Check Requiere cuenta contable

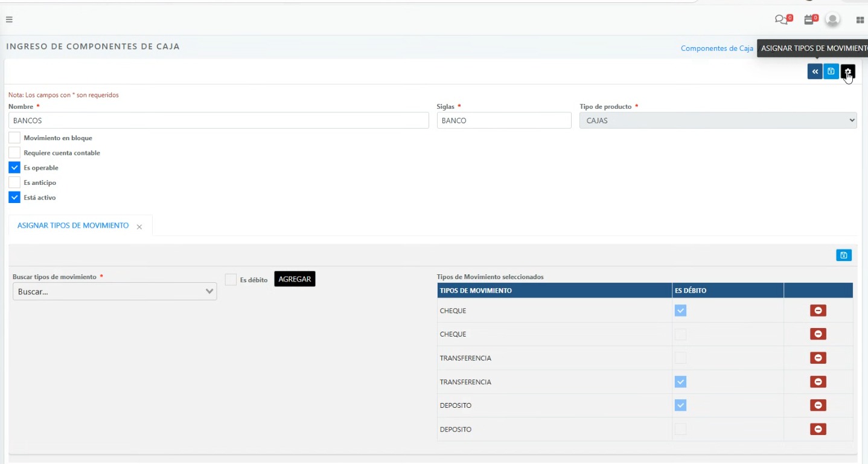pos(14,152)
